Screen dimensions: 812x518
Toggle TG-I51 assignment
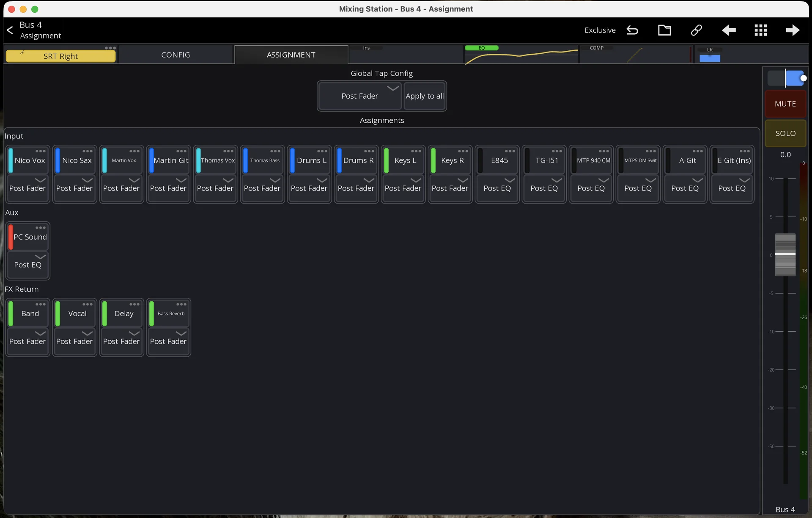(544, 160)
